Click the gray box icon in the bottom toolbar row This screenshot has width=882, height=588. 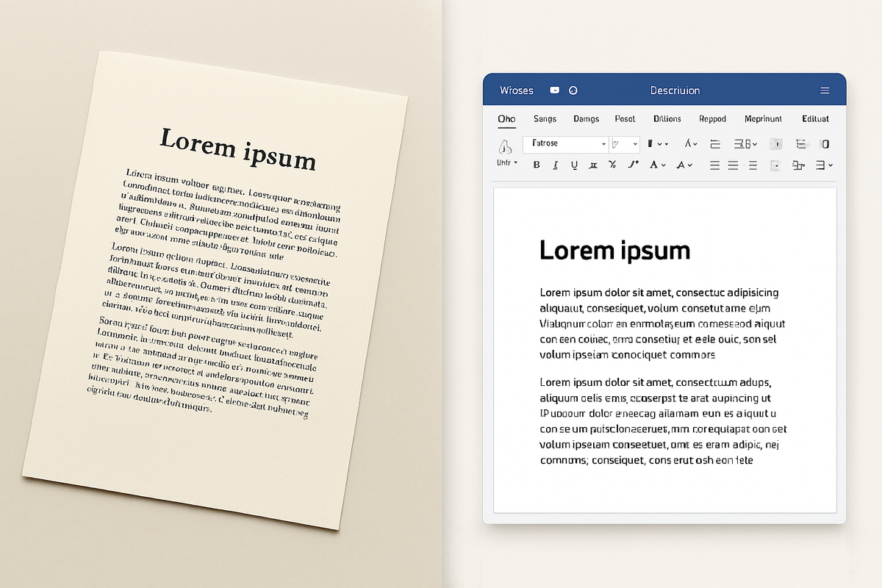pos(776,165)
